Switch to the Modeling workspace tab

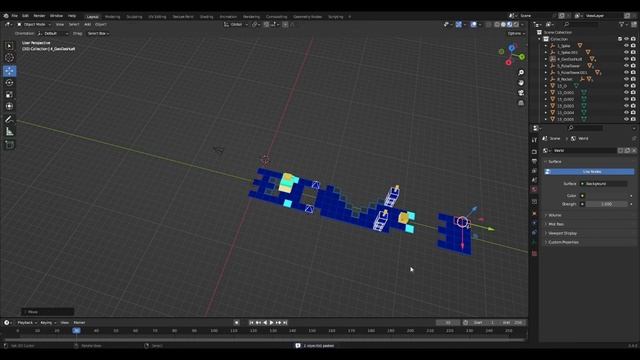113,17
